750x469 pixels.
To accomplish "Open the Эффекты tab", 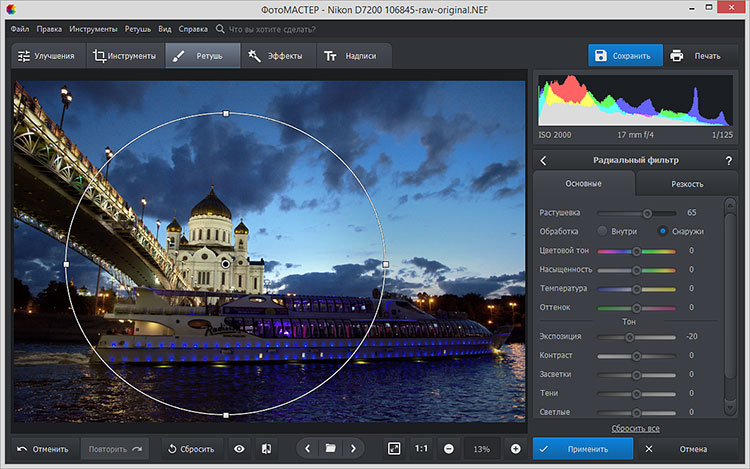I will click(x=277, y=56).
